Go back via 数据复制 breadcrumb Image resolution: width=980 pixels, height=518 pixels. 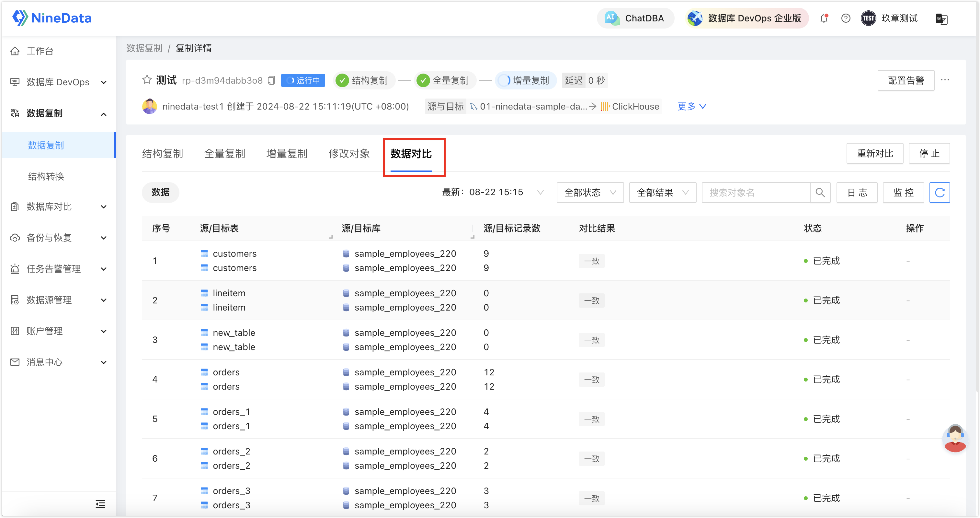point(144,48)
